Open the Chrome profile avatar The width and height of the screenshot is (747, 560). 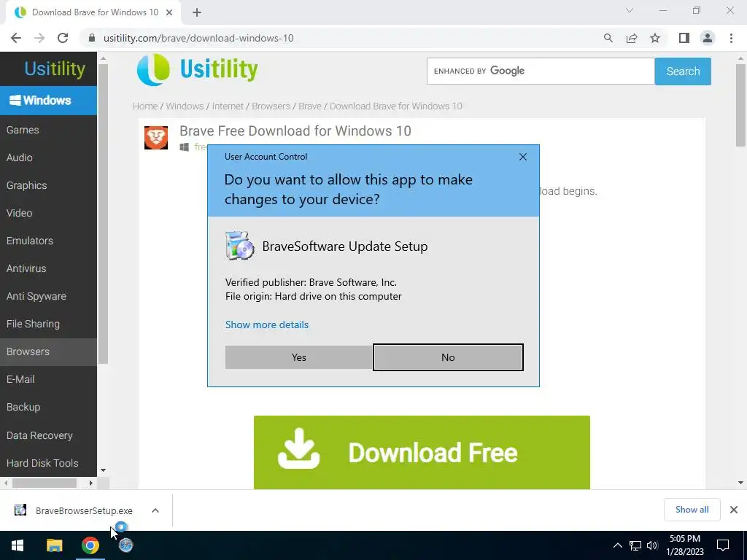click(x=708, y=38)
